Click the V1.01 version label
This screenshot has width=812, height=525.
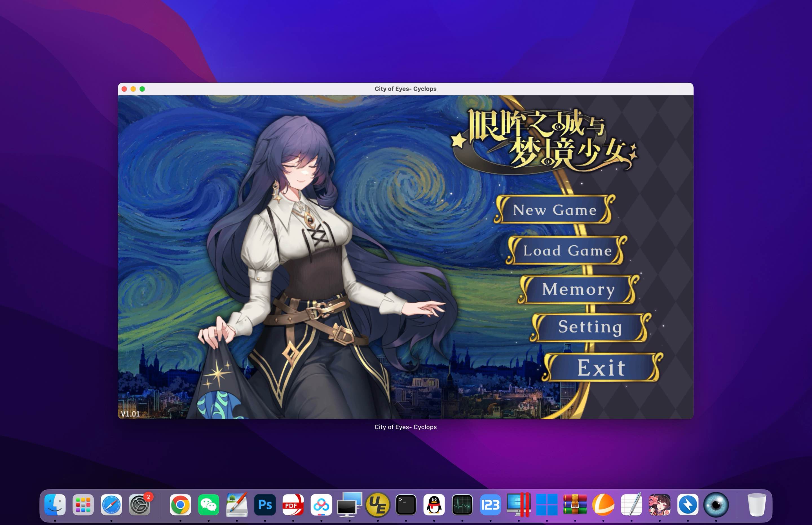click(130, 414)
